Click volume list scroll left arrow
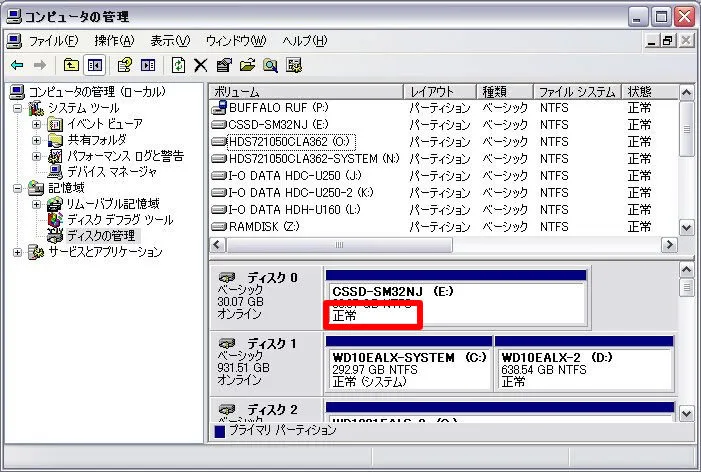Viewport: 701px width, 472px height. pyautogui.click(x=218, y=244)
